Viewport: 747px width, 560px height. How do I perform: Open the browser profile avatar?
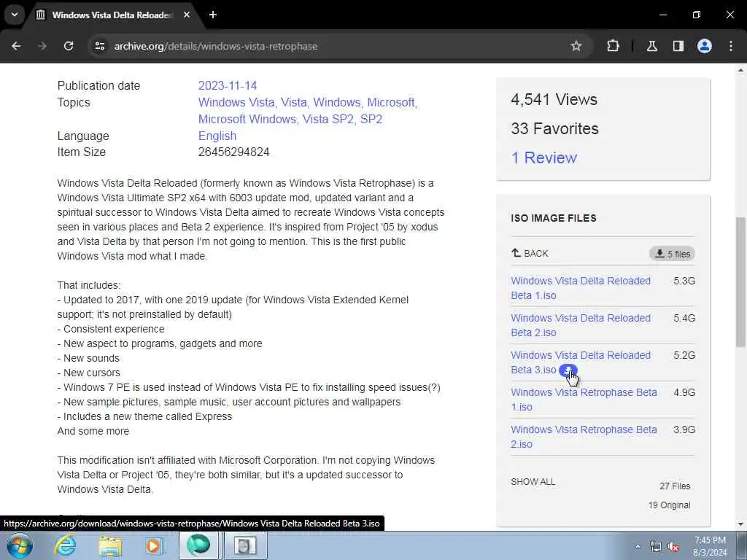tap(705, 46)
